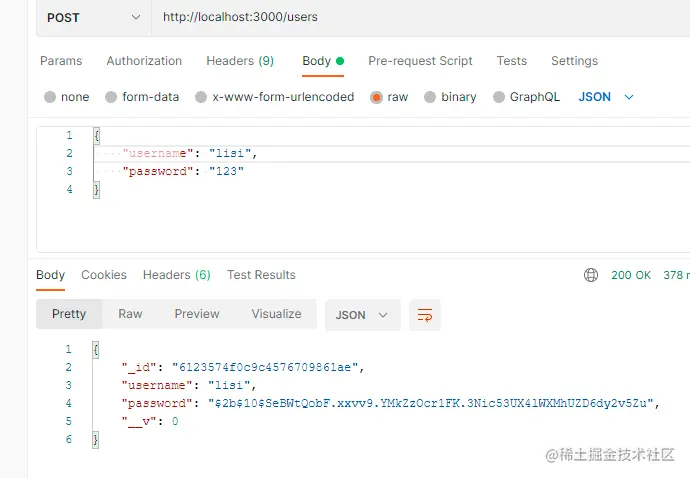Click the globe network information icon
Image resolution: width=690 pixels, height=478 pixels.
tap(591, 275)
